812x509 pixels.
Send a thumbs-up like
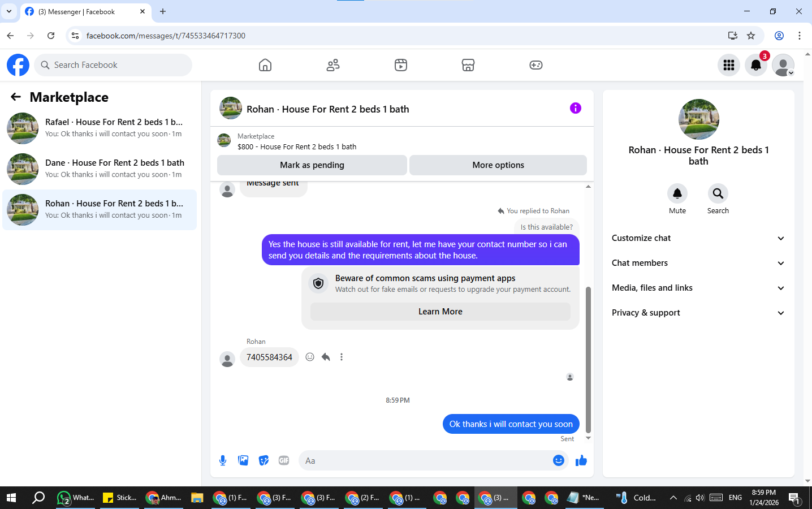coord(581,460)
